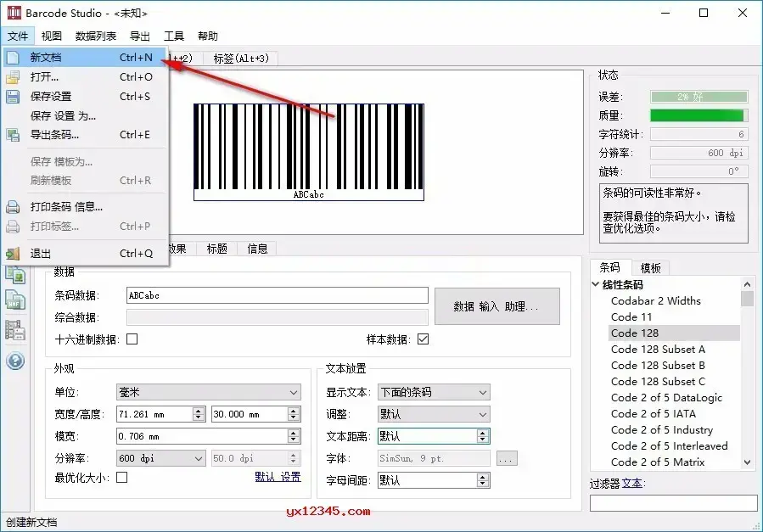The image size is (763, 532).
Task: Open the 视图 menu
Action: coord(51,36)
